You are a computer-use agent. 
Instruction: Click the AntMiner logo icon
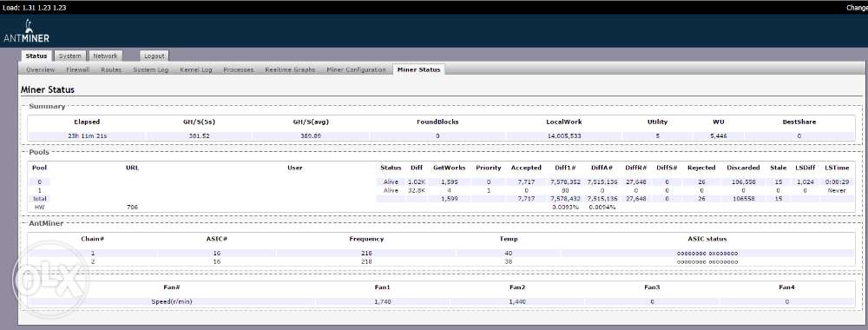[x=27, y=31]
